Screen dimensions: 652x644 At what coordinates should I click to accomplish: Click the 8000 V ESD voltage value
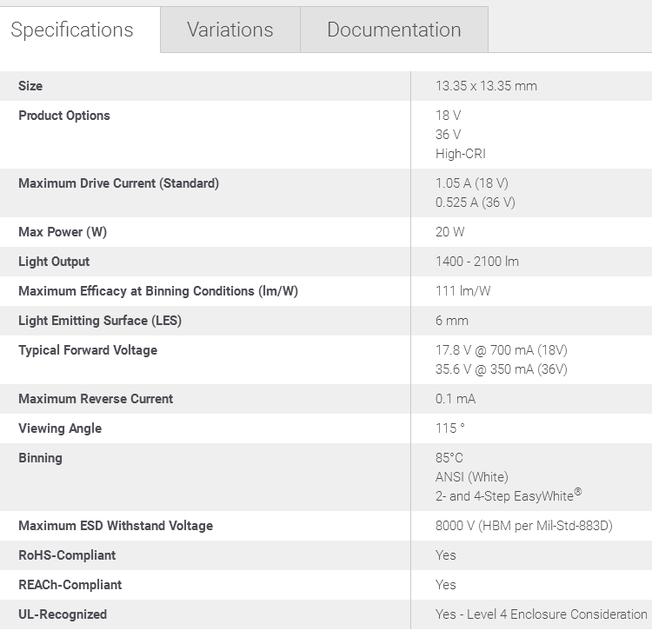point(524,526)
